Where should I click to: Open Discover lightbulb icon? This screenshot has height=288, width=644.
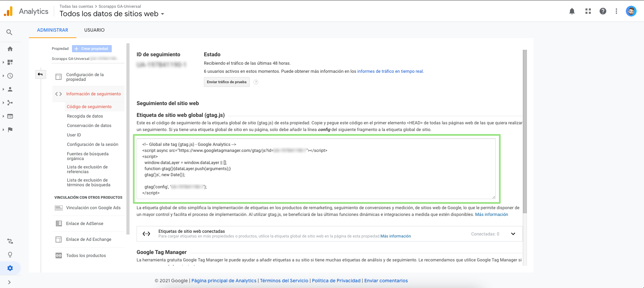(10, 255)
